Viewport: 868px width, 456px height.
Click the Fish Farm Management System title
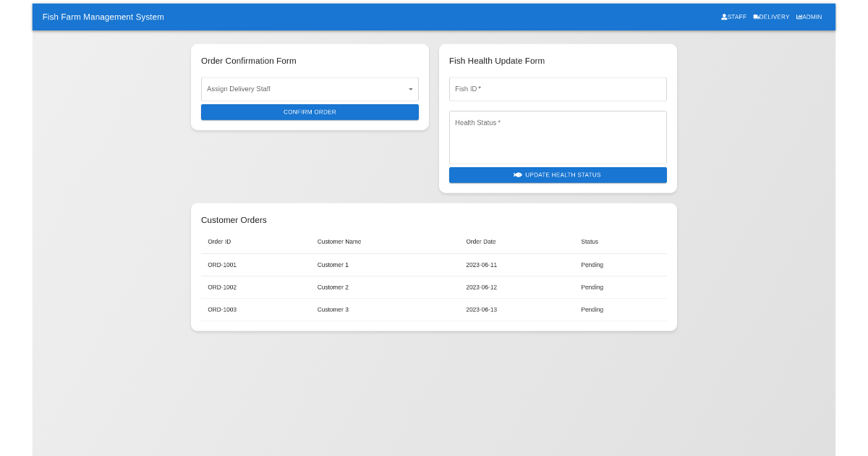103,17
